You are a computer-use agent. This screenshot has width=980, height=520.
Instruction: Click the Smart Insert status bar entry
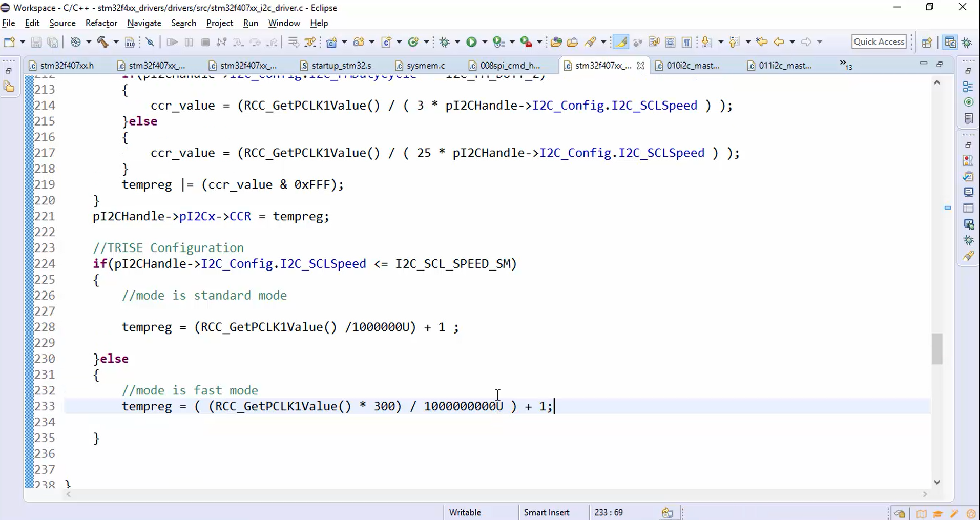point(546,512)
